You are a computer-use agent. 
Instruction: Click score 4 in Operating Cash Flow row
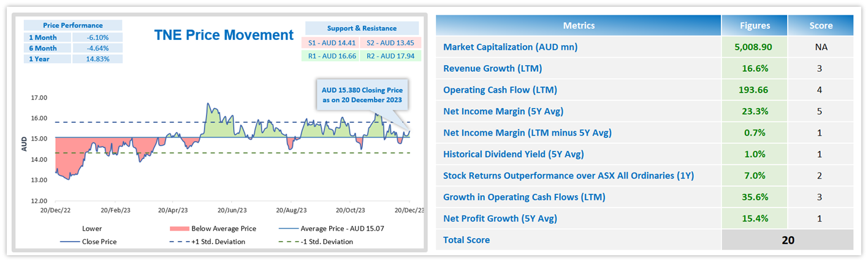click(821, 90)
